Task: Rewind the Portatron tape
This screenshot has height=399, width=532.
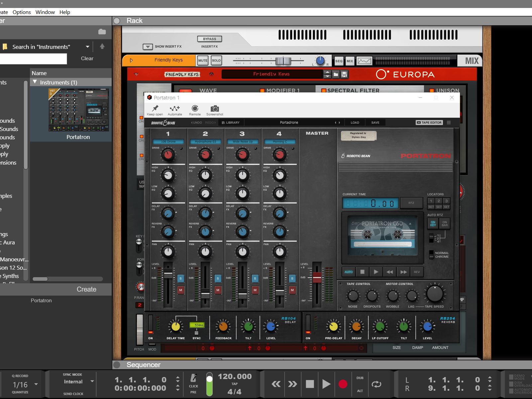Action: (x=389, y=272)
